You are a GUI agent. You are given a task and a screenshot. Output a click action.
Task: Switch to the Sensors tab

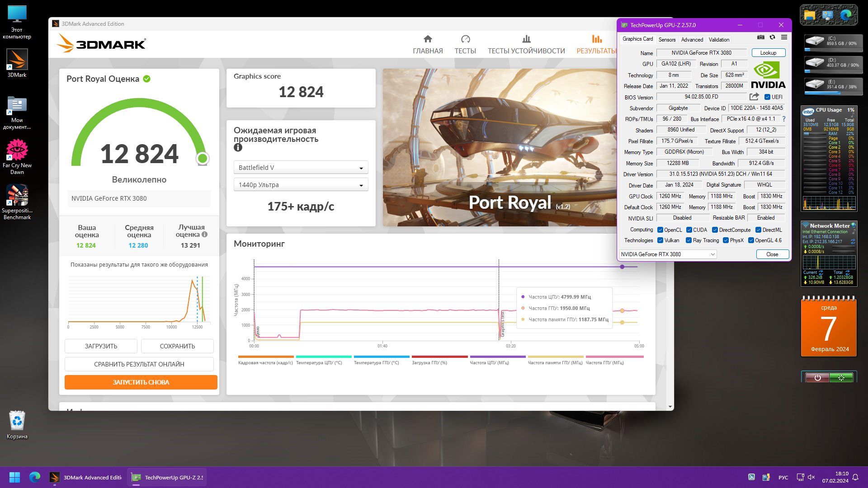pyautogui.click(x=667, y=40)
